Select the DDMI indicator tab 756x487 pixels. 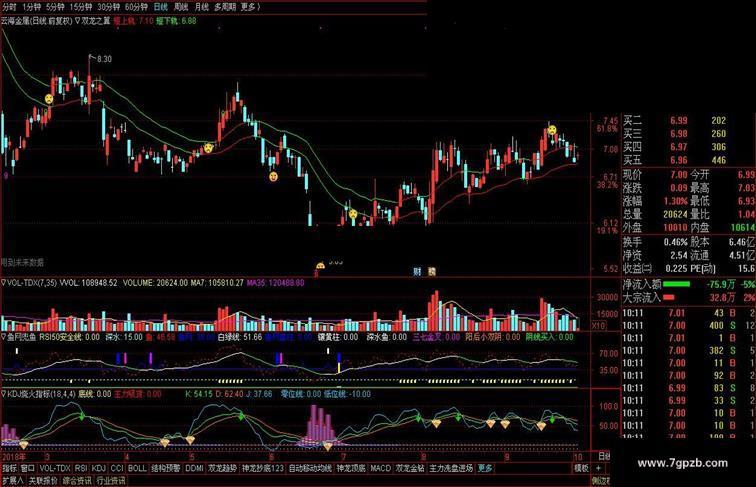click(194, 468)
